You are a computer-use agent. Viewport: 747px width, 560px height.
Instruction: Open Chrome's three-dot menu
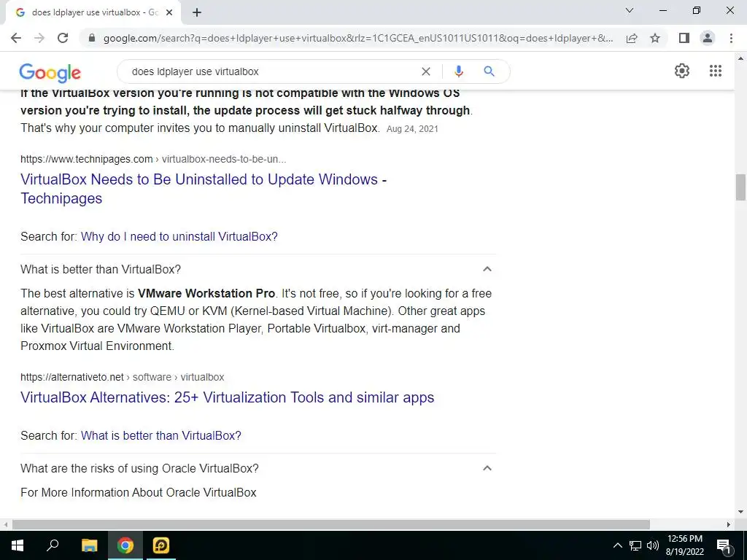pyautogui.click(x=731, y=38)
